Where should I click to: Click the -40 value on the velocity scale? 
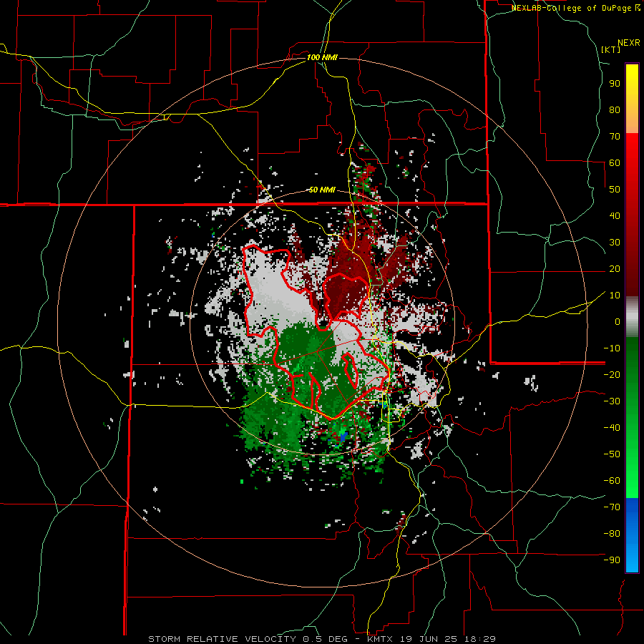click(x=612, y=428)
